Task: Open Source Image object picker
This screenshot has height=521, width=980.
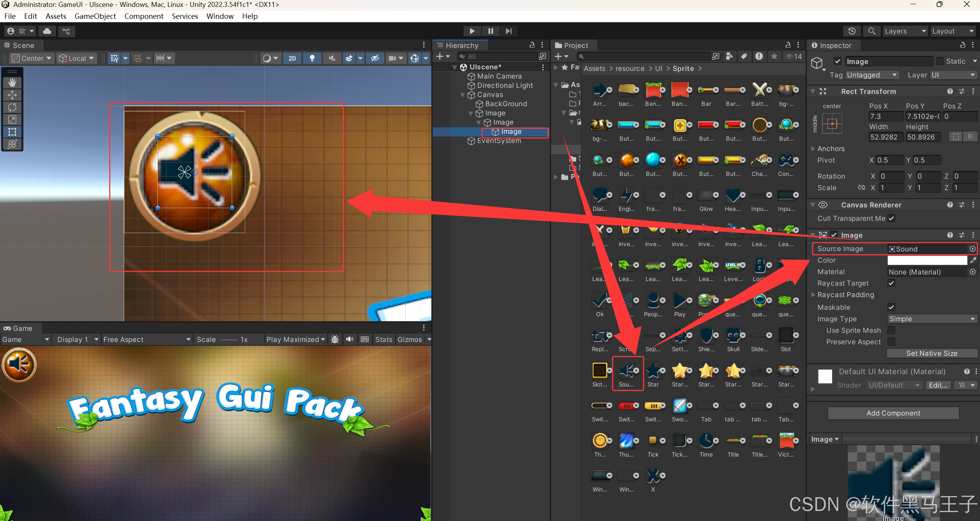Action: click(972, 249)
